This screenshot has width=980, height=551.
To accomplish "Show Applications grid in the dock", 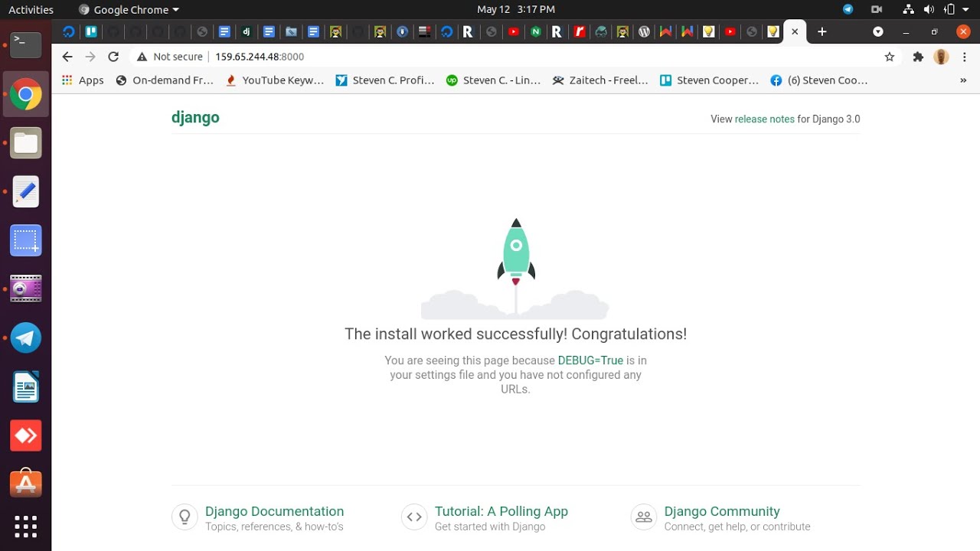I will point(25,526).
